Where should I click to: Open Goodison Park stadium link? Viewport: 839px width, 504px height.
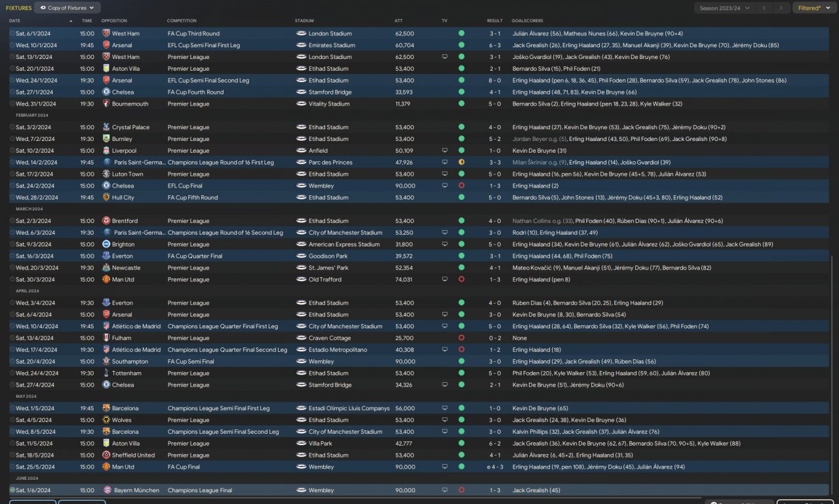[328, 256]
